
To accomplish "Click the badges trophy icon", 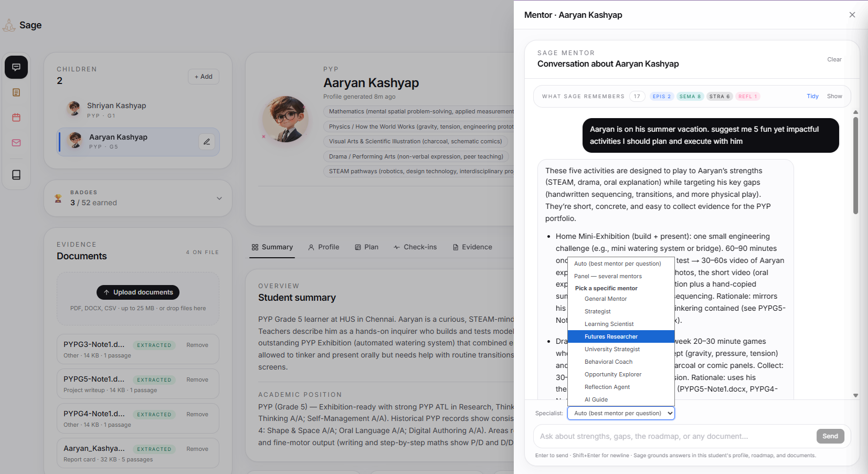I will tap(58, 198).
